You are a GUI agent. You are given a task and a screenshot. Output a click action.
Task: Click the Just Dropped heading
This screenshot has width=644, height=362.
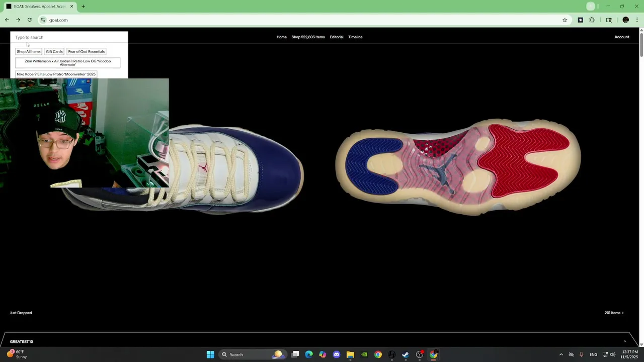[x=21, y=313]
